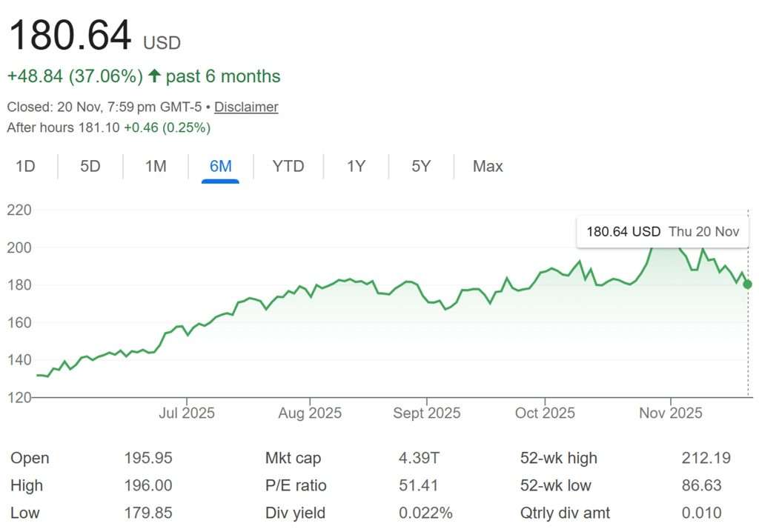Screen dimensions: 759x532
Task: Click the after hours price text
Action: (111, 127)
